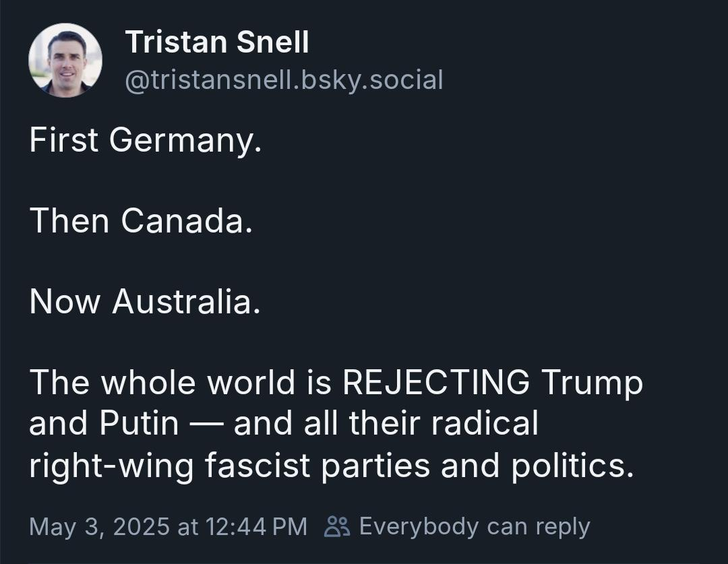Image resolution: width=728 pixels, height=564 pixels.
Task: Open Tristan Snell's profile avatar
Action: point(65,61)
